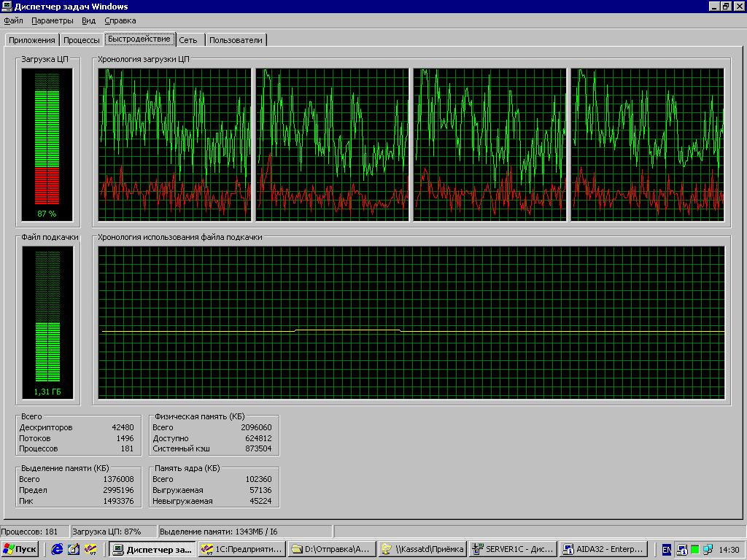Image resolution: width=747 pixels, height=560 pixels.
Task: Click the green CPU usage tray icon
Action: pyautogui.click(x=695, y=550)
